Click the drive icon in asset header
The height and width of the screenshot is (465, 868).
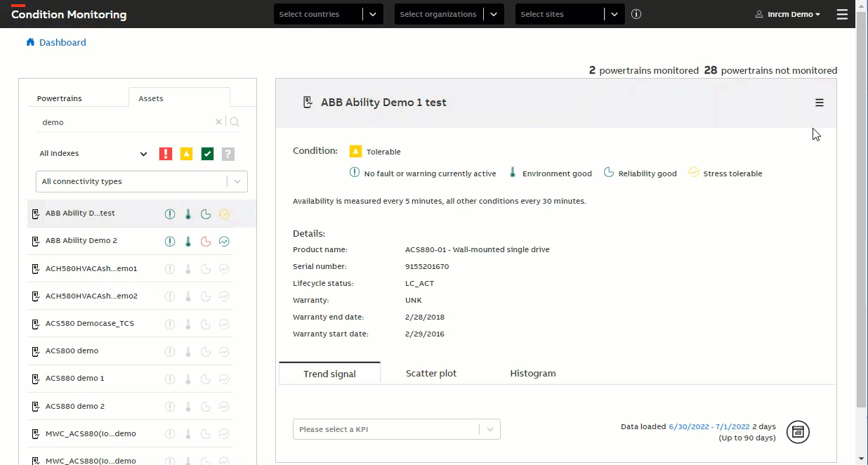click(x=308, y=103)
